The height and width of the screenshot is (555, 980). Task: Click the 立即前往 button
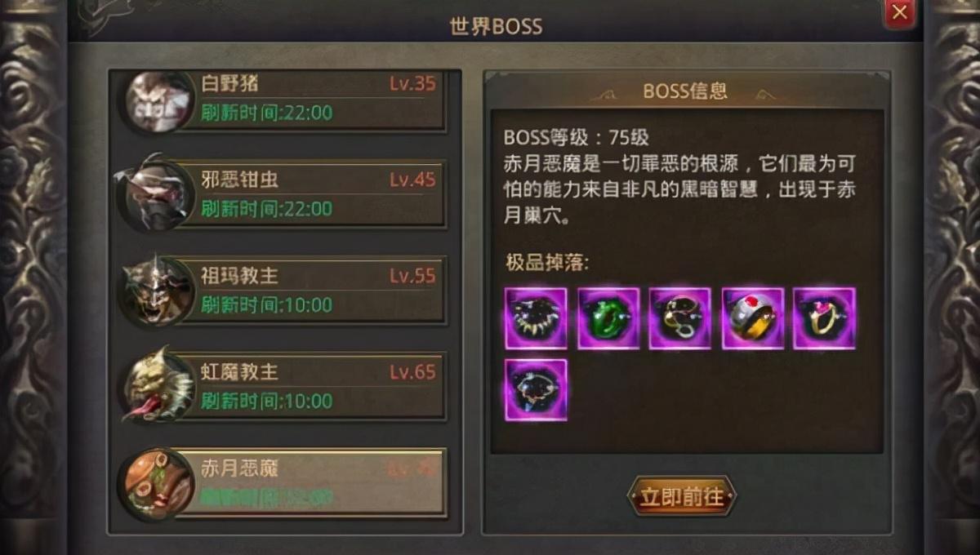coord(682,496)
